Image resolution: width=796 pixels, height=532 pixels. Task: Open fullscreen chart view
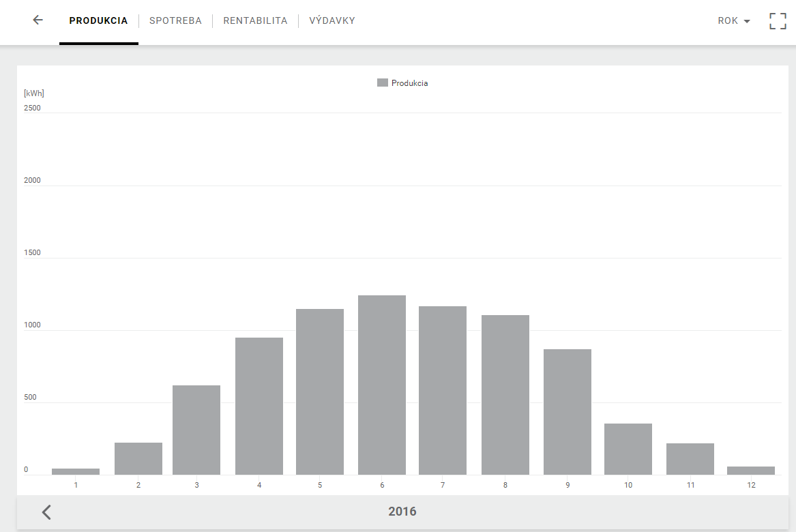pyautogui.click(x=777, y=21)
